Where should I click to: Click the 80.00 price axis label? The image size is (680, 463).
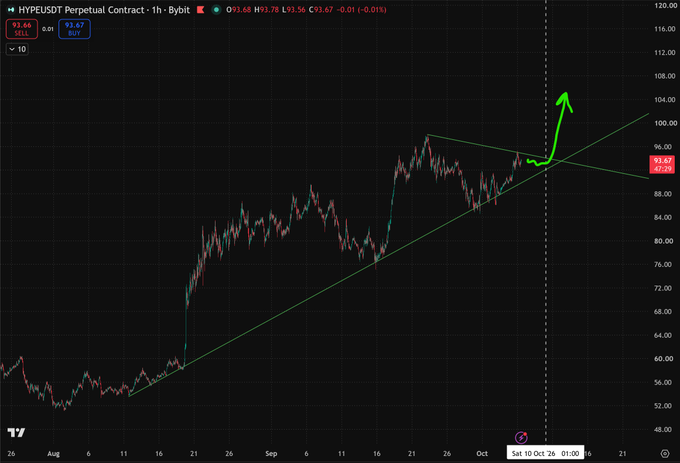664,241
